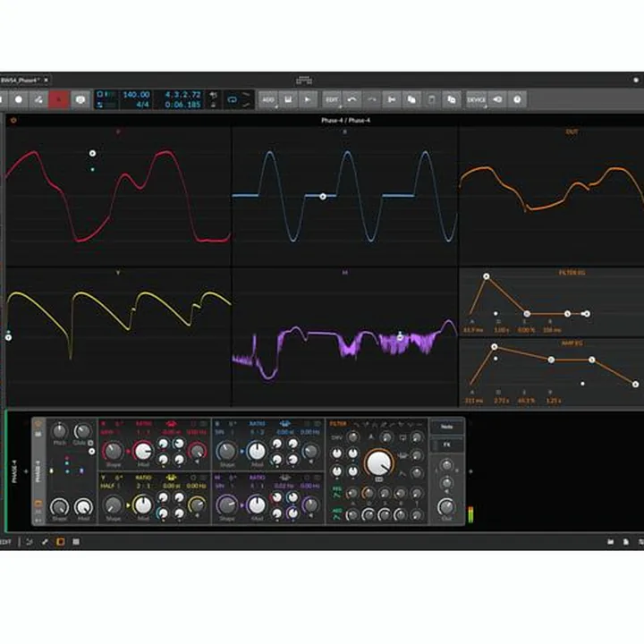Toggle the orange device panel icon in bottom bar
The width and height of the screenshot is (644, 644).
click(x=61, y=542)
